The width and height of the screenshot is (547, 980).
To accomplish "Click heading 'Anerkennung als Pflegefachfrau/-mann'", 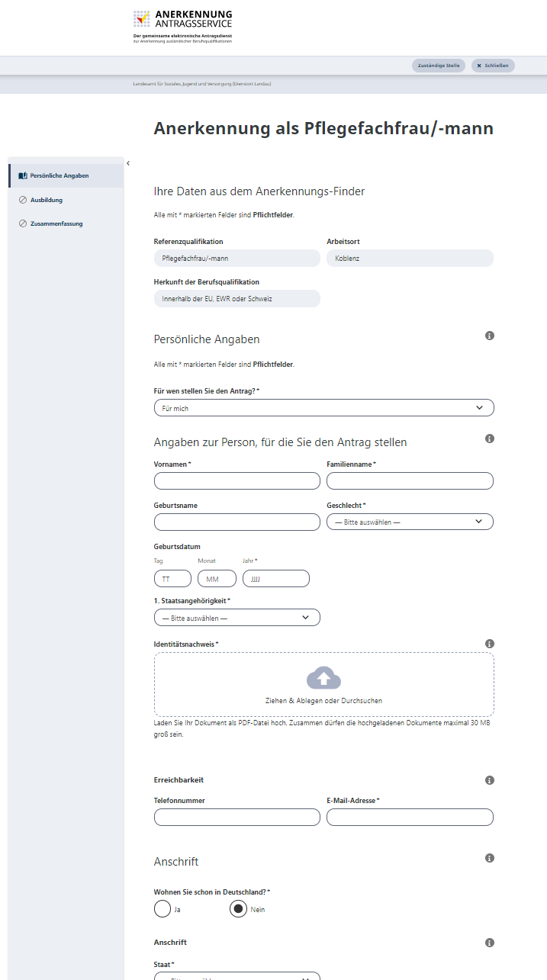I will 323,128.
